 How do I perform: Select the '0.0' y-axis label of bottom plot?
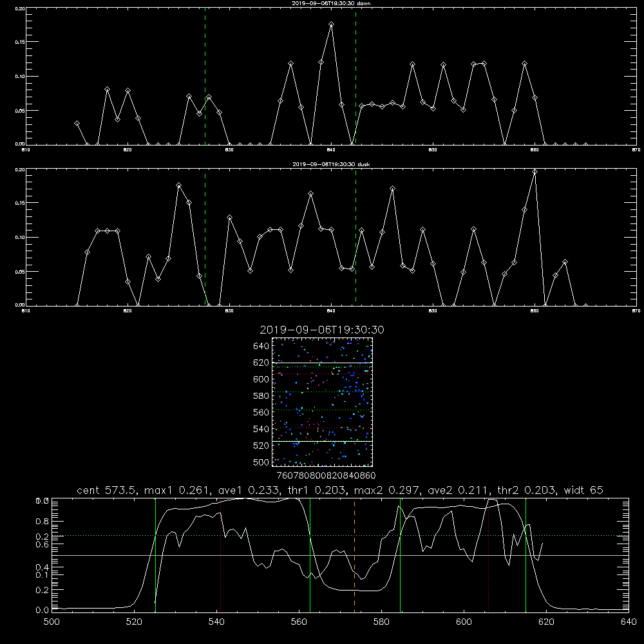click(43, 610)
